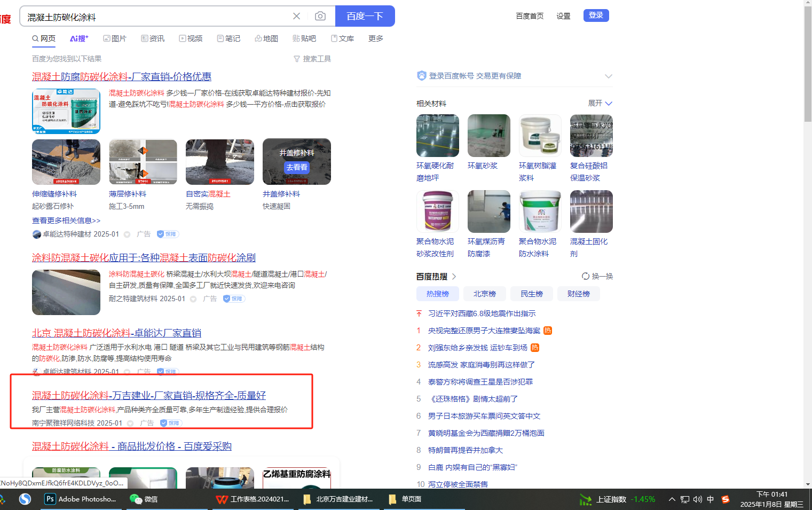812x510 pixels.
Task: Click the 保障 badge on 耐之特建筑材料 result
Action: coord(234,299)
